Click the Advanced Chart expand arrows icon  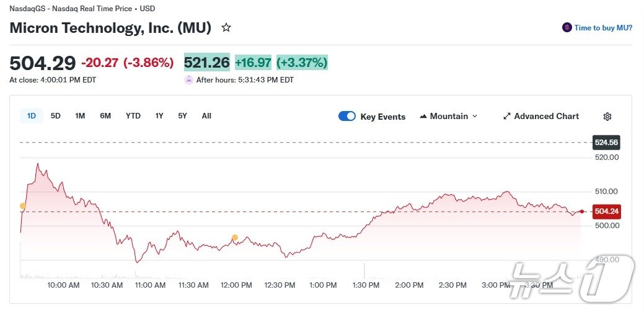[506, 117]
